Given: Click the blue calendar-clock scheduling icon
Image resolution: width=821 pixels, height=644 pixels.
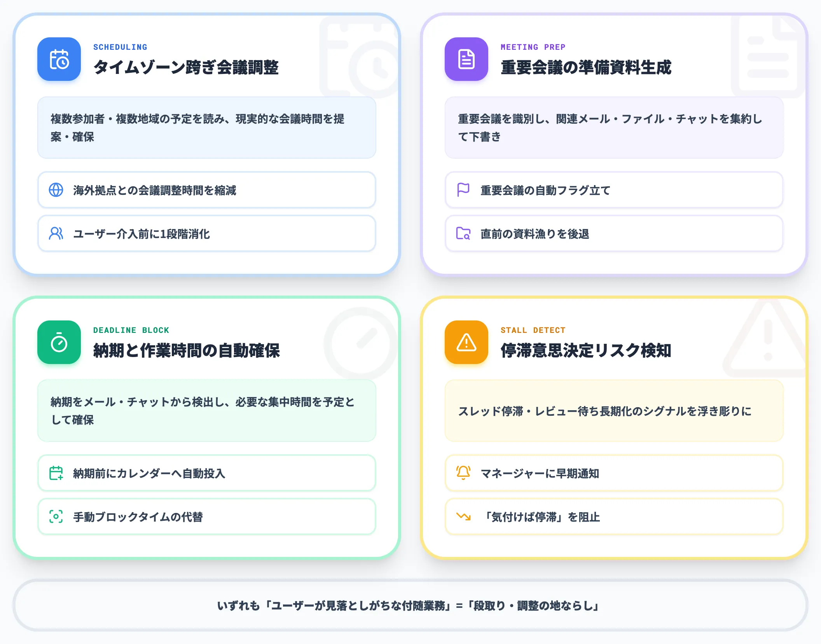Looking at the screenshot, I should coord(59,59).
